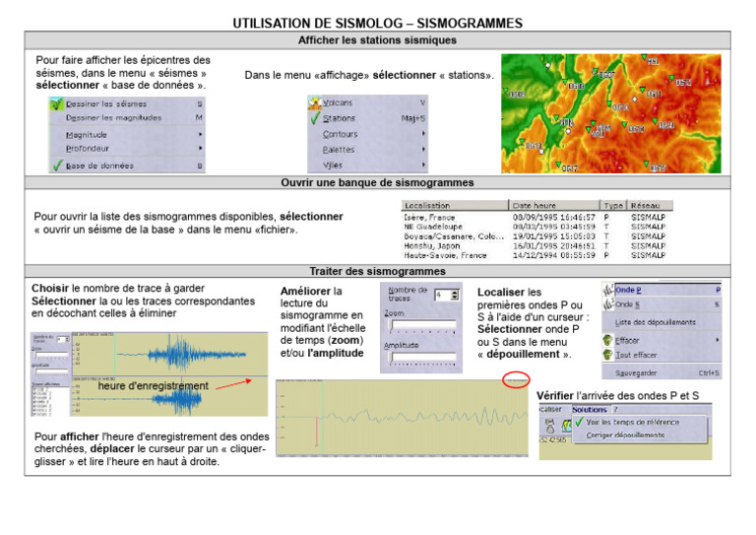Screen dimensions: 756x535
Task: Click the Volcans volcano icon
Action: [x=315, y=102]
